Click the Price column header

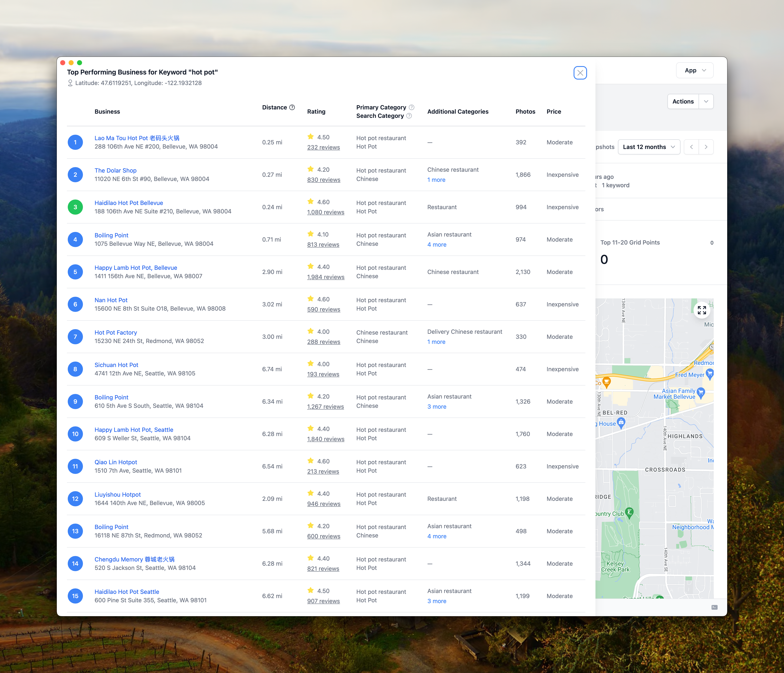click(x=554, y=112)
